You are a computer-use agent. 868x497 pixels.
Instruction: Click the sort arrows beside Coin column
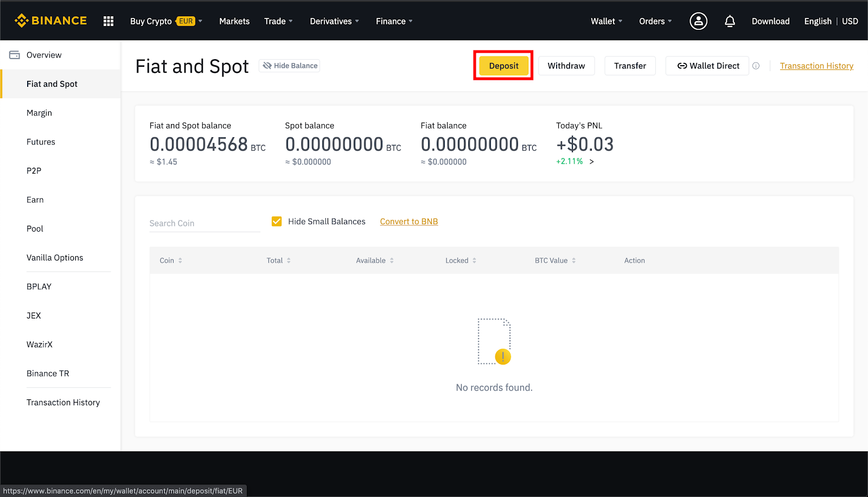pyautogui.click(x=182, y=260)
